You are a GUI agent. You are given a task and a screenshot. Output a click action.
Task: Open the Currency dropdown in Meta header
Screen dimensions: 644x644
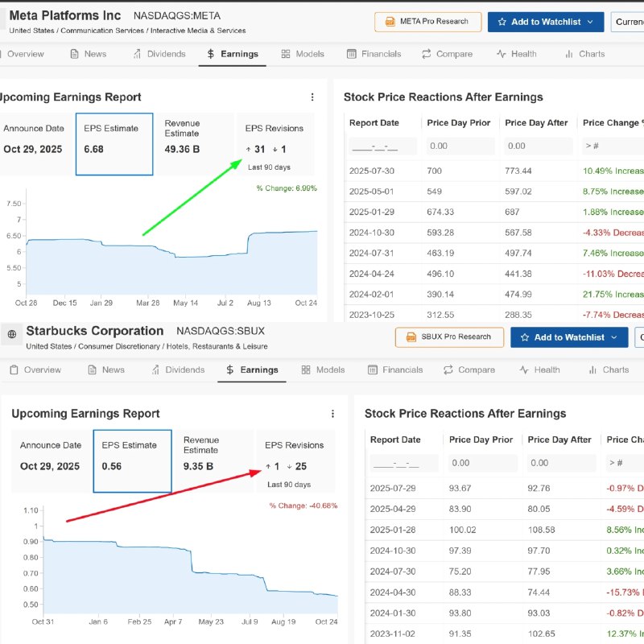[627, 22]
